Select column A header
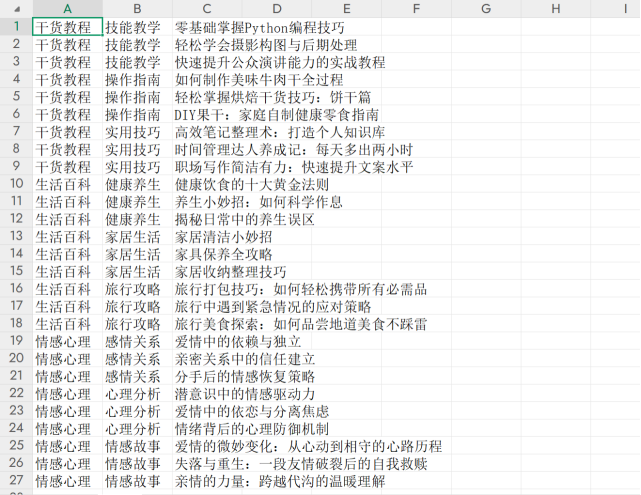 pos(67,9)
